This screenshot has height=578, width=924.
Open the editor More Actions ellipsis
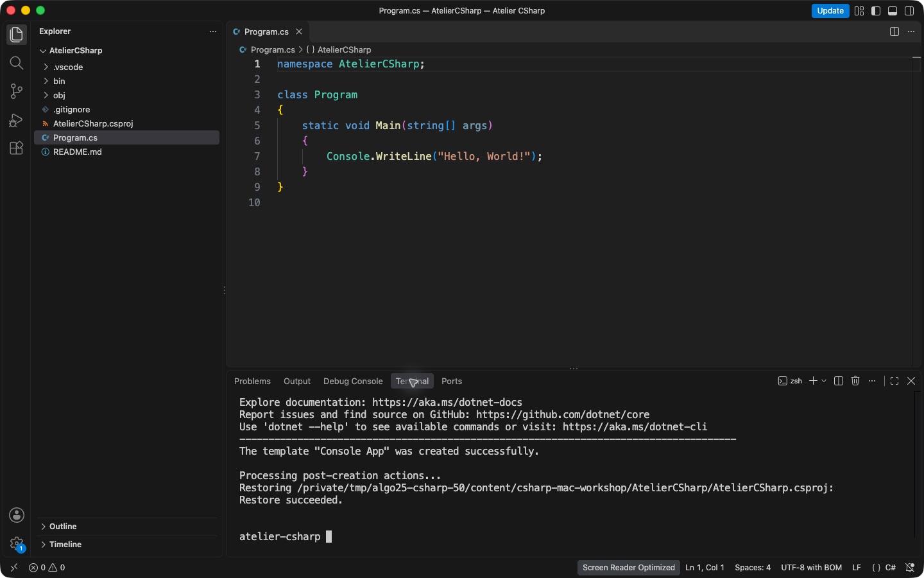[911, 31]
